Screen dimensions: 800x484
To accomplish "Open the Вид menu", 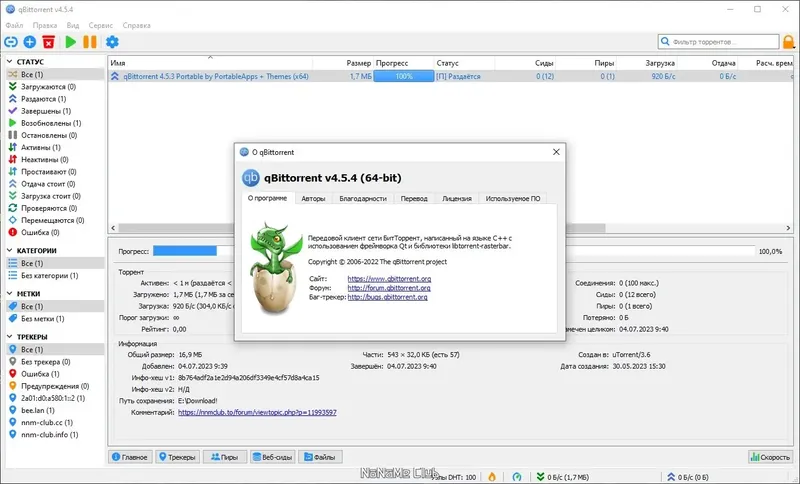I will (73, 25).
